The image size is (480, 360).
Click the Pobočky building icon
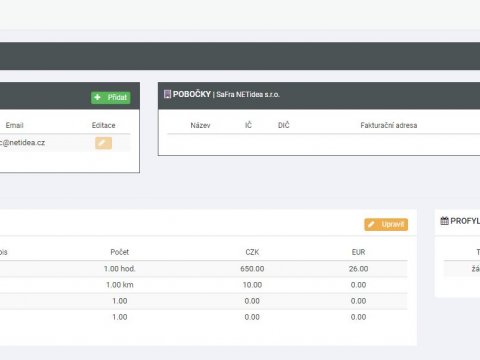coord(167,94)
